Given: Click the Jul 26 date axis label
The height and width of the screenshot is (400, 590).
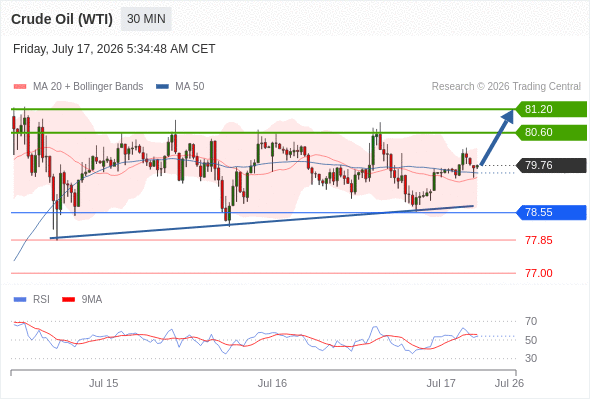Looking at the screenshot, I should pyautogui.click(x=509, y=383).
